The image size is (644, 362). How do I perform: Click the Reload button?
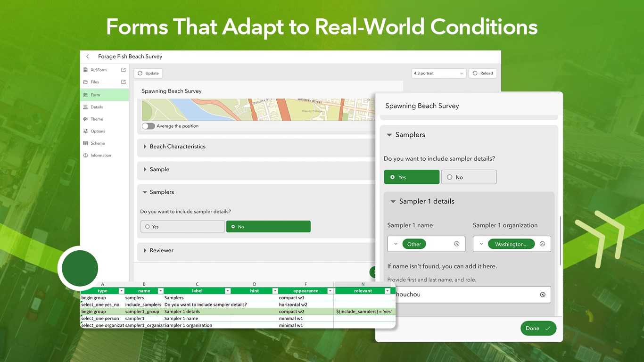pyautogui.click(x=483, y=74)
